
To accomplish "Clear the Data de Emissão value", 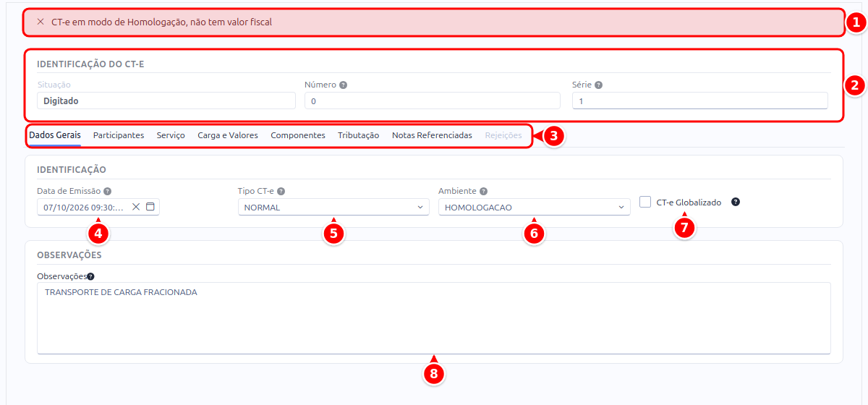I will coord(136,207).
